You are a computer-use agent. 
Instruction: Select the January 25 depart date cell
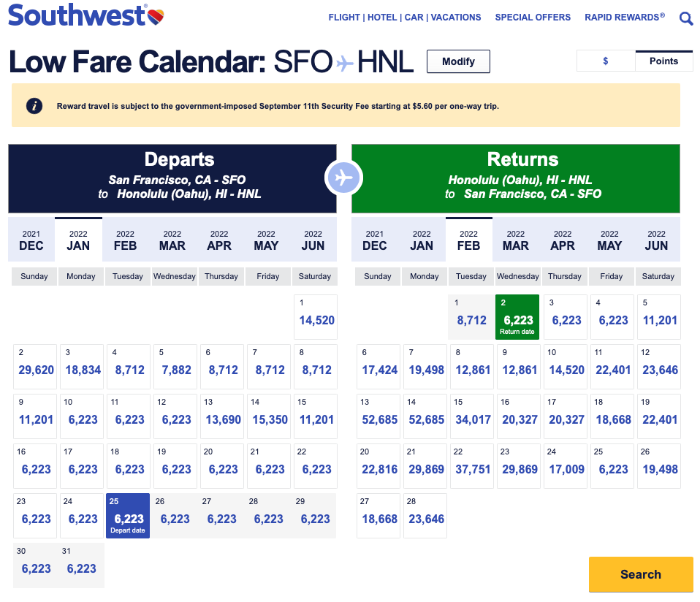click(x=128, y=516)
